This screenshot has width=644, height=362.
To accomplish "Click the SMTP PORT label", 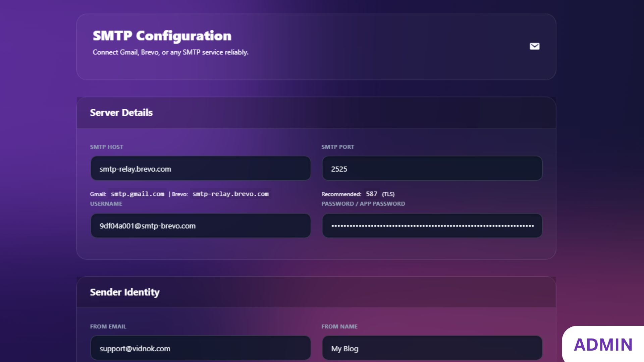I will click(337, 147).
